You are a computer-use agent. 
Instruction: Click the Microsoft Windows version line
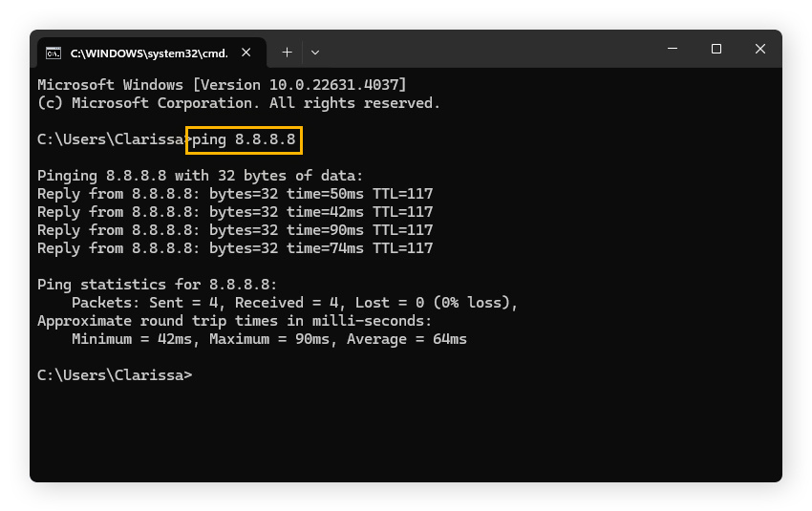coord(222,84)
